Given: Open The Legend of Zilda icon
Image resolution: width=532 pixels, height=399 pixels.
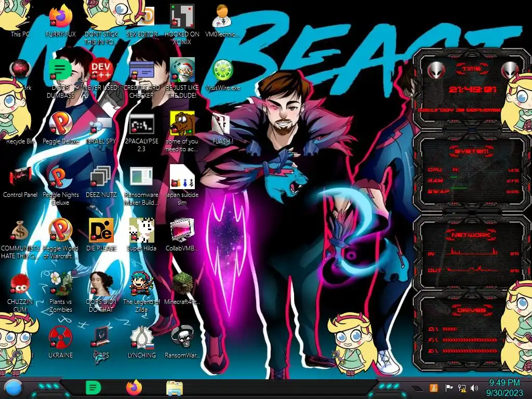Looking at the screenshot, I should (x=141, y=292).
